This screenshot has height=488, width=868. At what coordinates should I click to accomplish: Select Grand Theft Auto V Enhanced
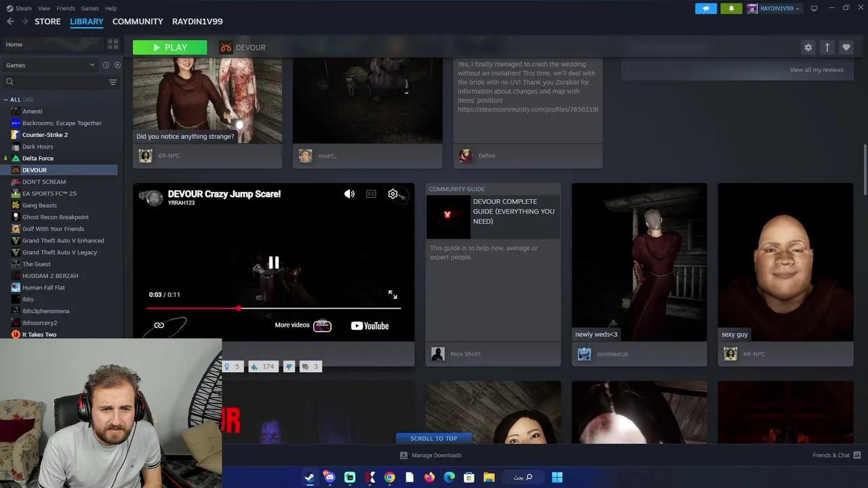[63, 241]
